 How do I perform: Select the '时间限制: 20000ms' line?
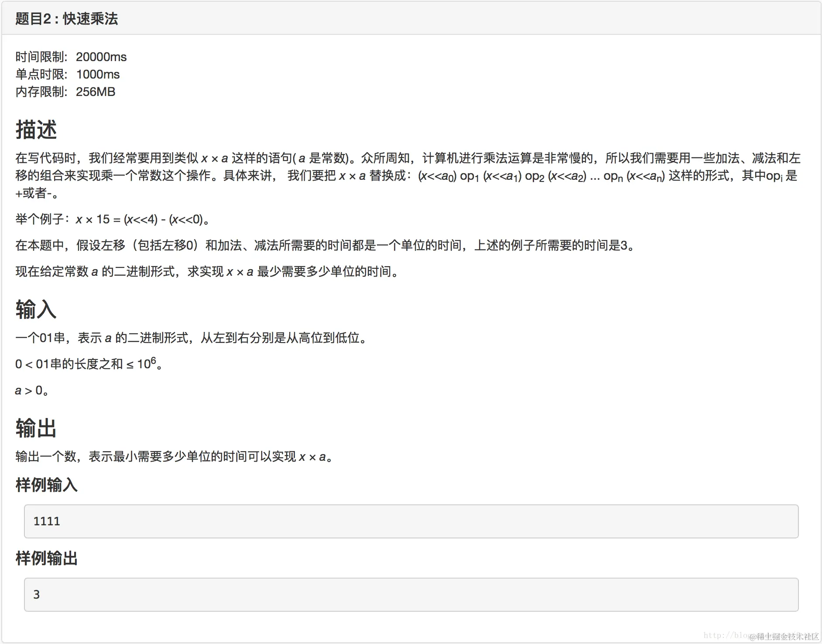[x=71, y=57]
